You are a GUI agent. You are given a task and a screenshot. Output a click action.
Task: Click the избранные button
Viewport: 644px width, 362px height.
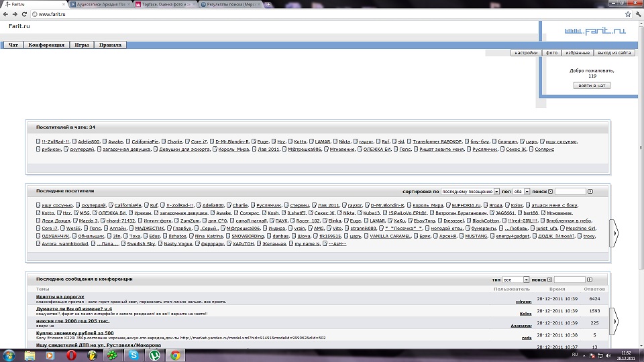(578, 53)
